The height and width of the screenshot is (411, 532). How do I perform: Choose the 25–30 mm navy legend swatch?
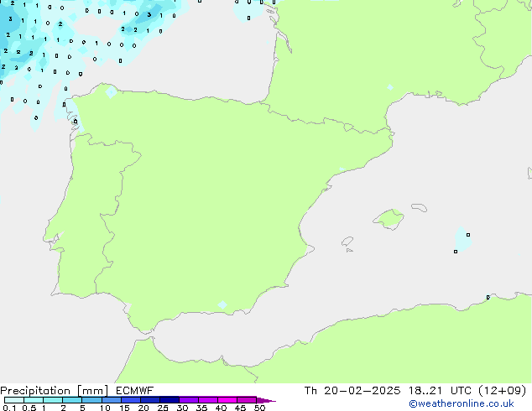point(170,400)
